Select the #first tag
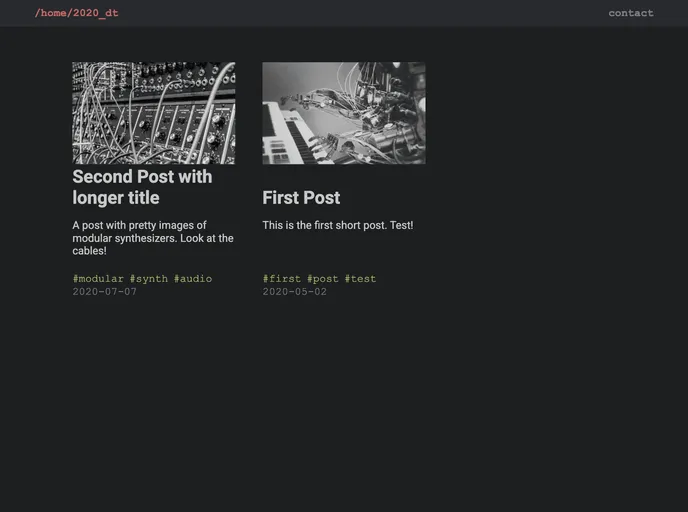The image size is (688, 512). tap(282, 279)
